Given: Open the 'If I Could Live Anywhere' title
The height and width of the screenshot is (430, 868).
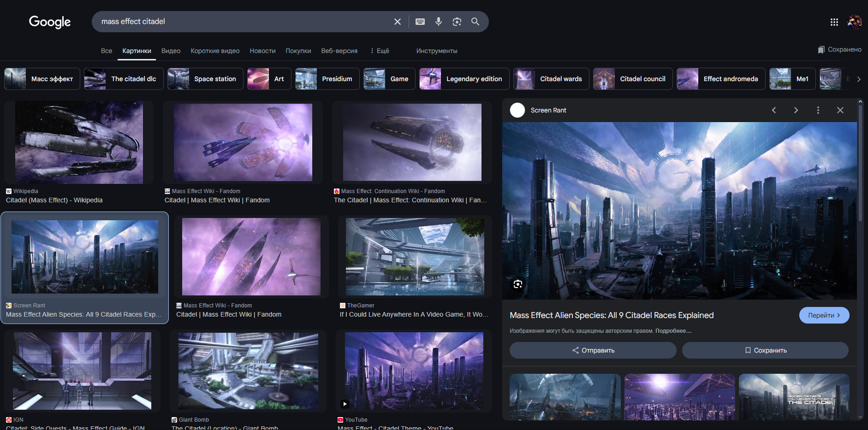Looking at the screenshot, I should (x=414, y=315).
